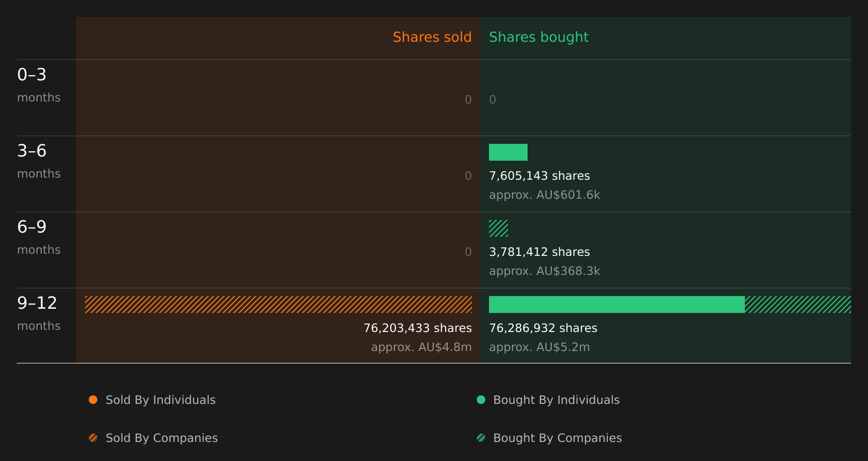Click the 7,605,143 shares value
Viewport: 868px width, 461px height.
click(539, 176)
